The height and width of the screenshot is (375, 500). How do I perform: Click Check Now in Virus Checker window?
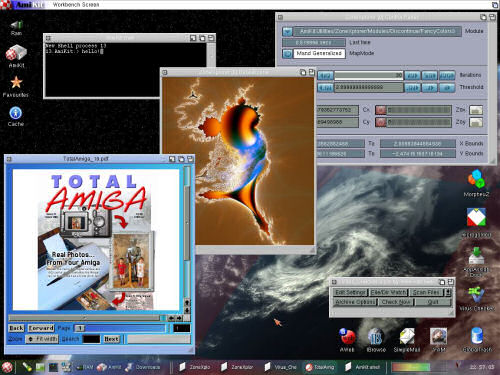tap(396, 302)
